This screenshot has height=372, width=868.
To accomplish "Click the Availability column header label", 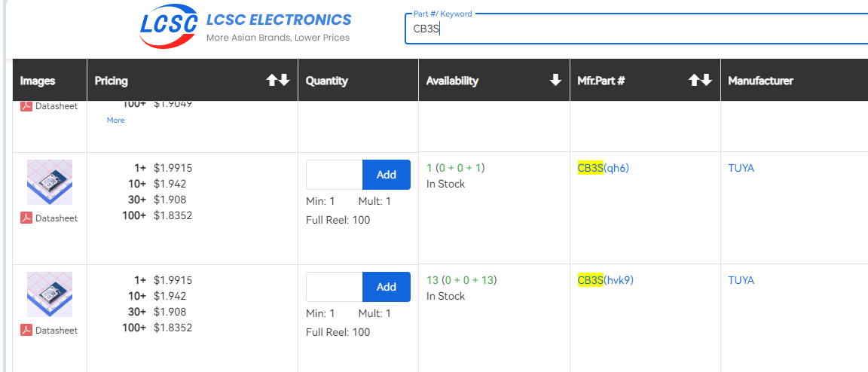I will pos(452,81).
